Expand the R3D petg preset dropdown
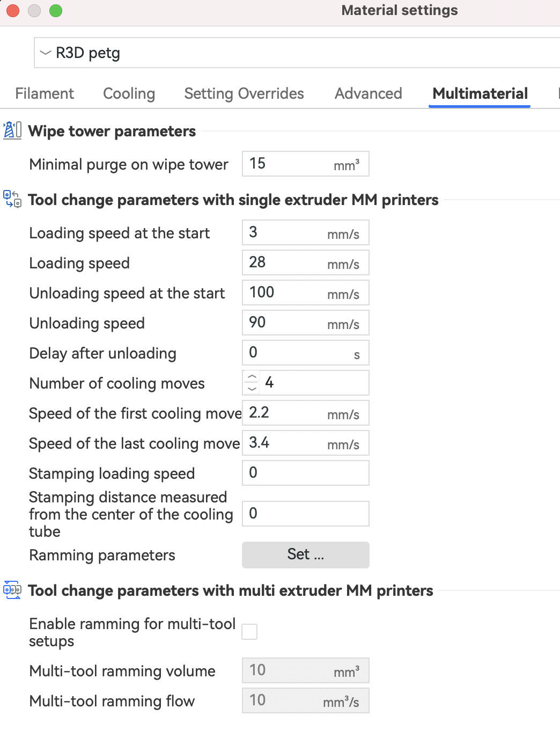The width and height of the screenshot is (560, 745). click(46, 53)
